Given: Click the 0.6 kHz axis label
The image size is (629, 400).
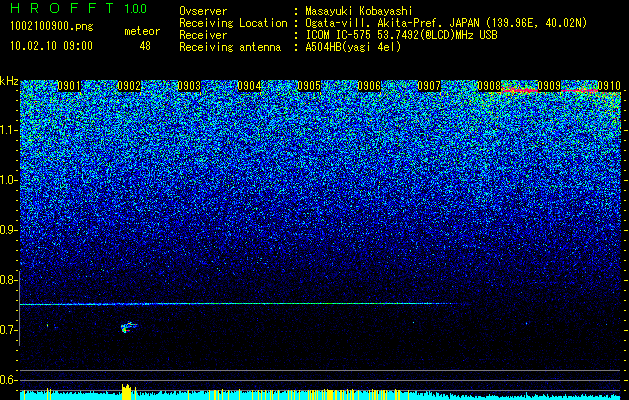Looking at the screenshot, I should [x=8, y=380].
